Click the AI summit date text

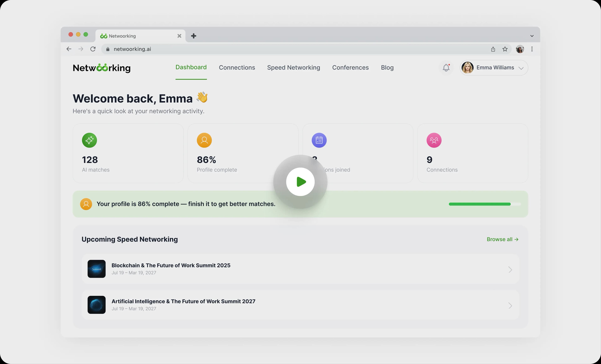(134, 309)
